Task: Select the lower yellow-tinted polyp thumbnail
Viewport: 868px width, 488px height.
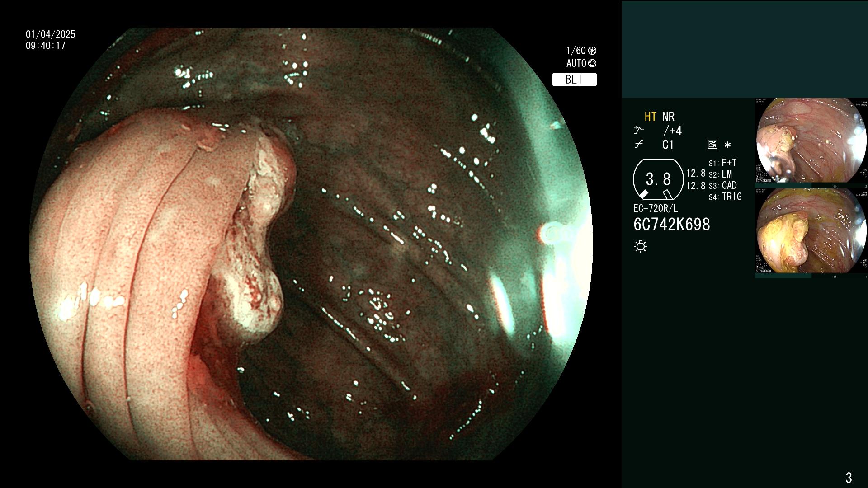Action: (x=811, y=230)
